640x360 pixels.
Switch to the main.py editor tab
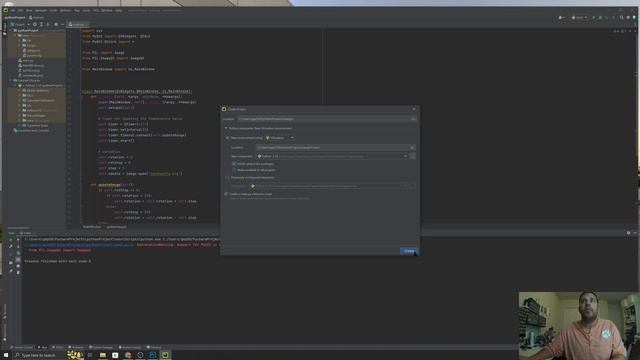[x=77, y=24]
